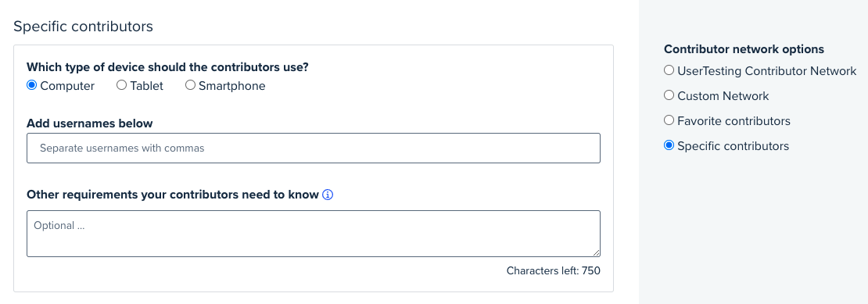Click the Contributor network options heading
868x304 pixels.
pos(744,49)
